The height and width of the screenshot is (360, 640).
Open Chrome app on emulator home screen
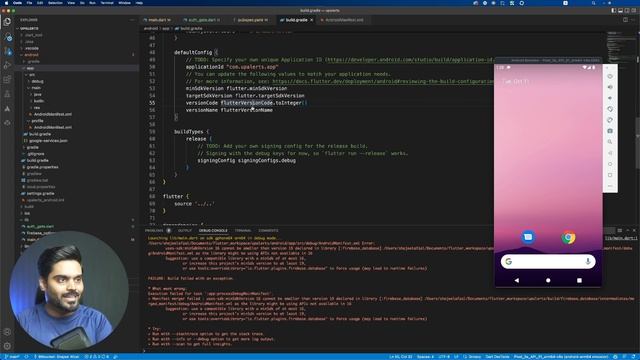point(568,237)
